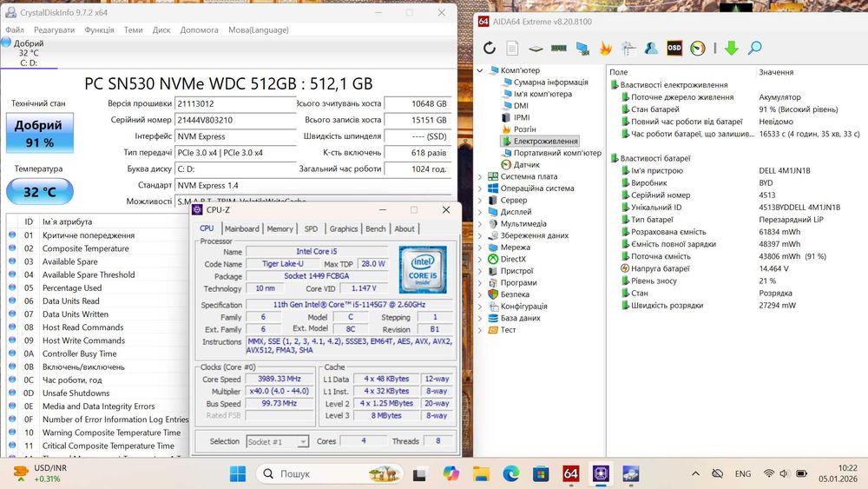Open the CrystalDiskInfo taskbar icon
Screen dimensions: 868x489
pyautogui.click(x=630, y=473)
